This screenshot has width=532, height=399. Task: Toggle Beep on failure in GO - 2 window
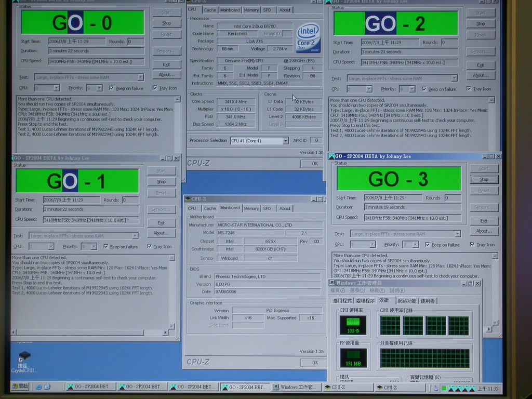(424, 89)
